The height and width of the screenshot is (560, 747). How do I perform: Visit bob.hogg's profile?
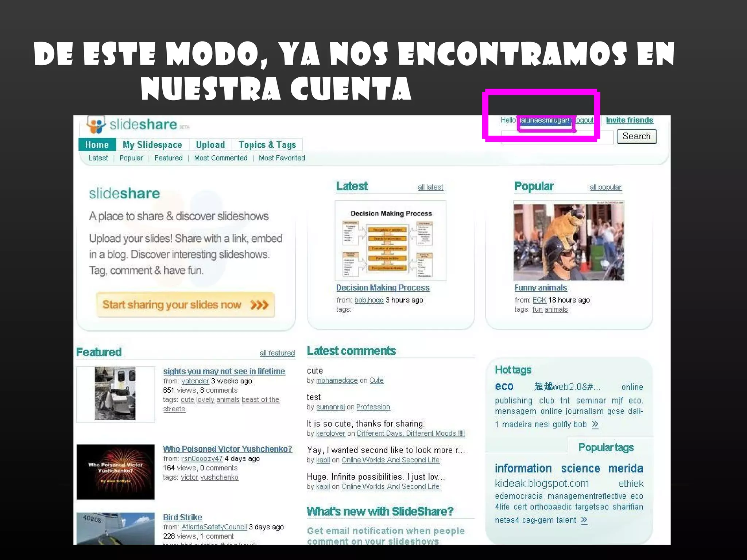369,300
